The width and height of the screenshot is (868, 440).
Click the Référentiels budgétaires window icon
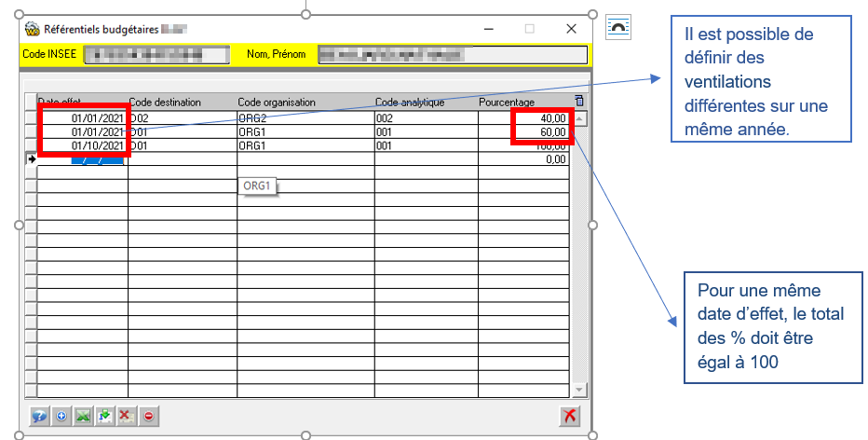[32, 29]
